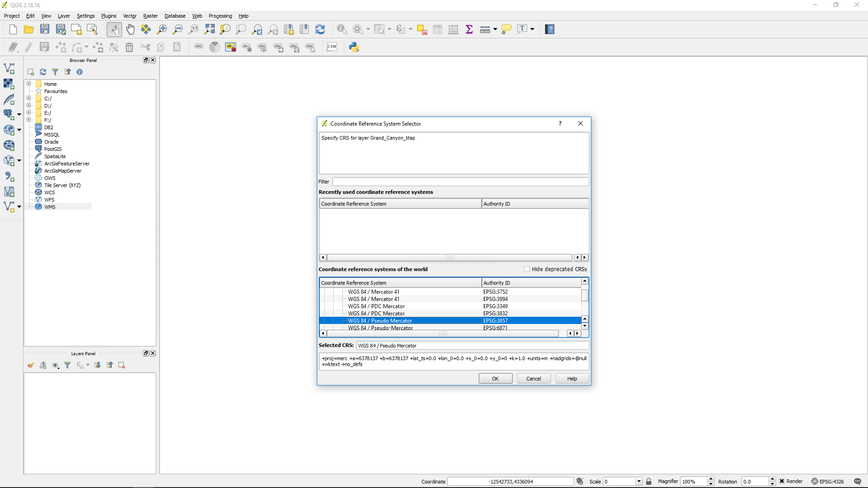868x488 pixels.
Task: Click the CRS Filter input field
Action: pyautogui.click(x=460, y=182)
